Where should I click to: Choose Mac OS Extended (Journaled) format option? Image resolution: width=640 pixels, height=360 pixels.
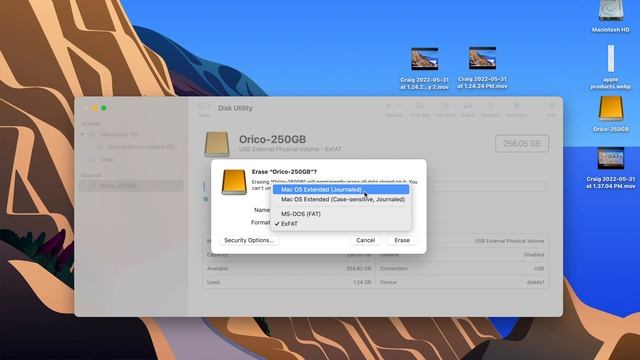341,189
